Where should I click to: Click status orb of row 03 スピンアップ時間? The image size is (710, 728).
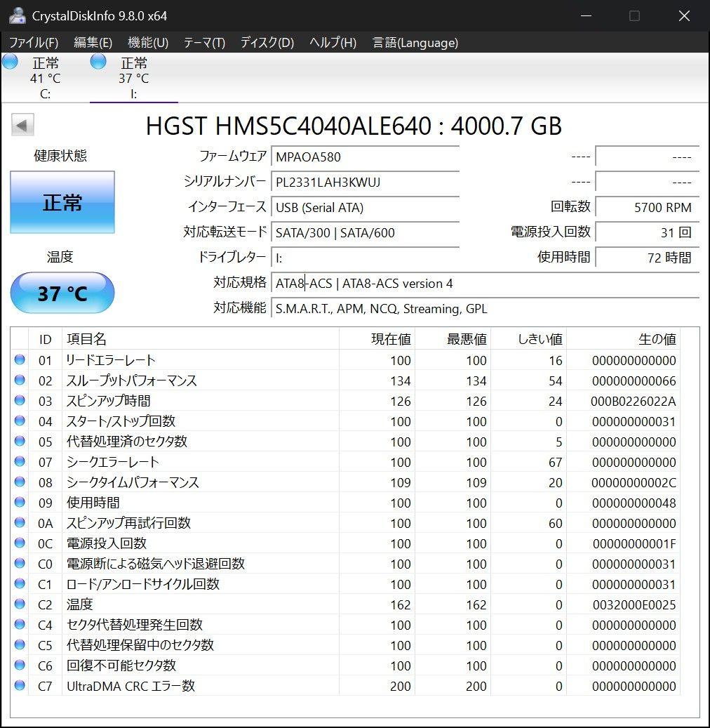pos(20,400)
